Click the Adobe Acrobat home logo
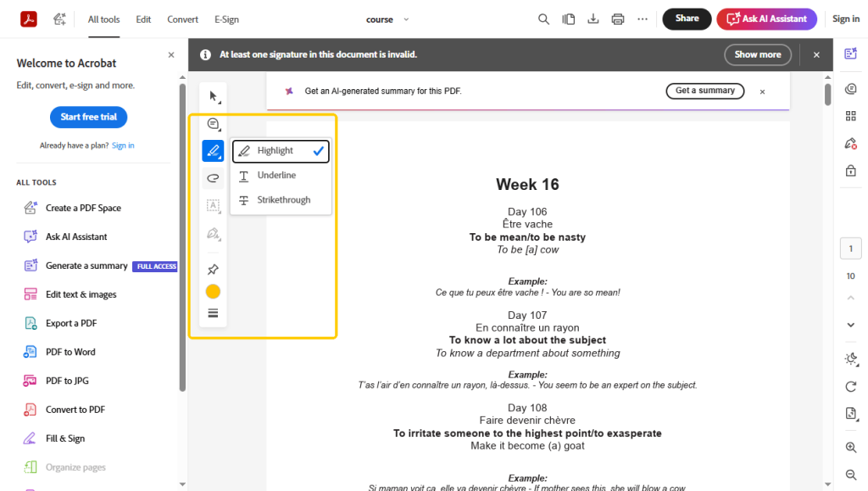The width and height of the screenshot is (868, 491). pos(29,19)
